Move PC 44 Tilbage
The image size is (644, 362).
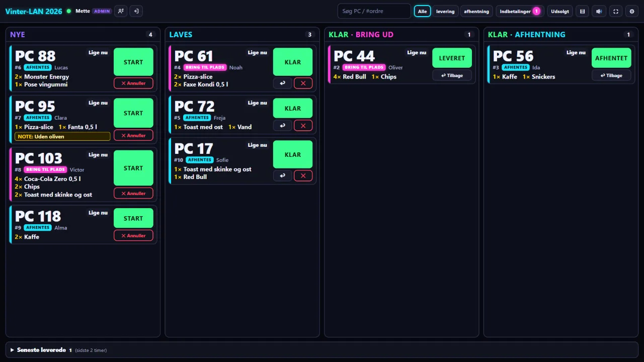point(452,75)
